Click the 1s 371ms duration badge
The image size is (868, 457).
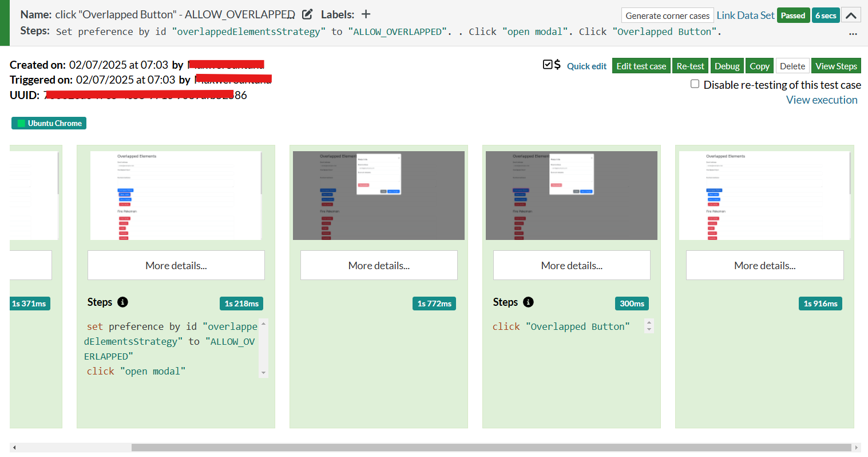click(x=30, y=304)
